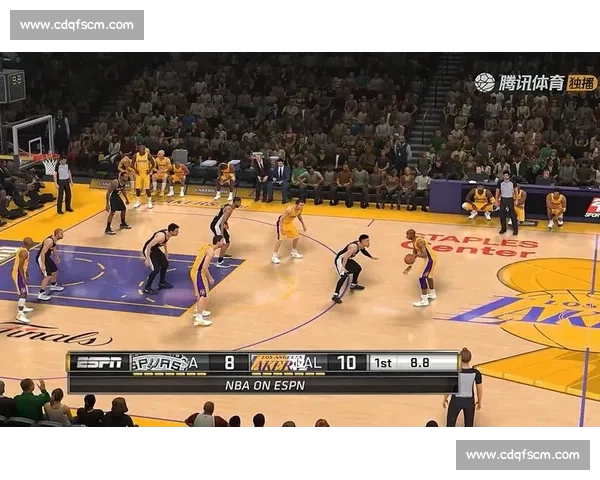Click the referee standing beside the hoop
The image size is (600, 480).
(x=64, y=185)
